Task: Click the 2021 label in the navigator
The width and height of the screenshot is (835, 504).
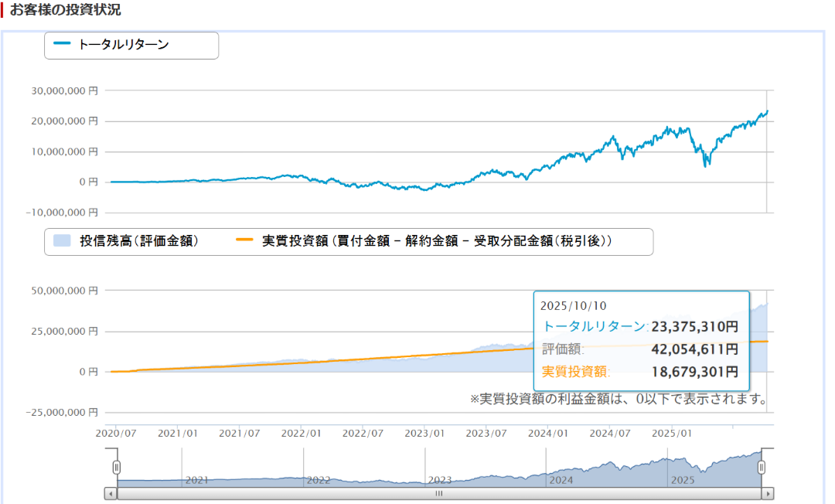Action: pos(196,480)
